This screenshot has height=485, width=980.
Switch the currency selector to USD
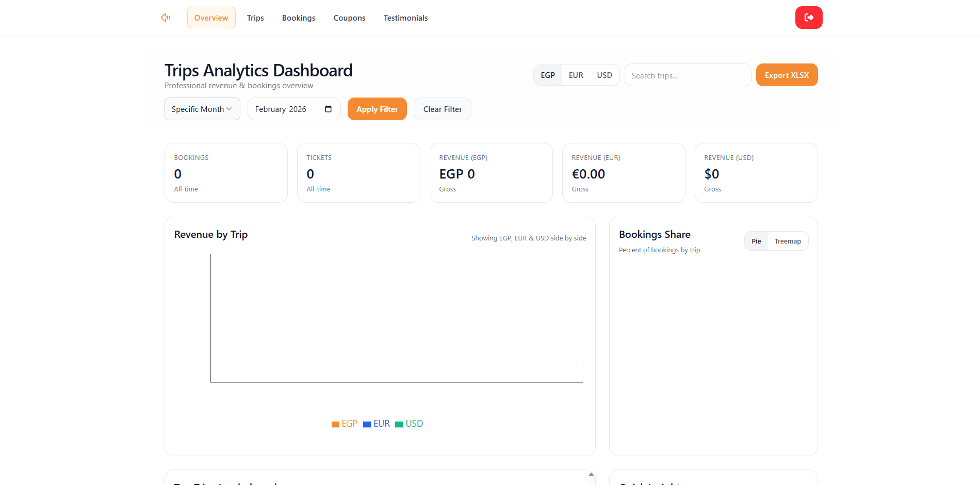pyautogui.click(x=604, y=75)
